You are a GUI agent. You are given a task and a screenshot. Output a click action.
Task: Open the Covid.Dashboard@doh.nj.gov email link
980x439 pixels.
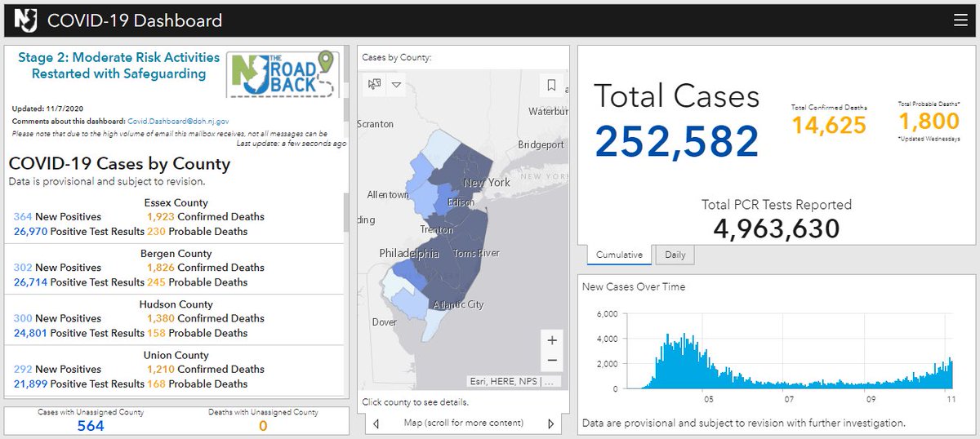[179, 121]
